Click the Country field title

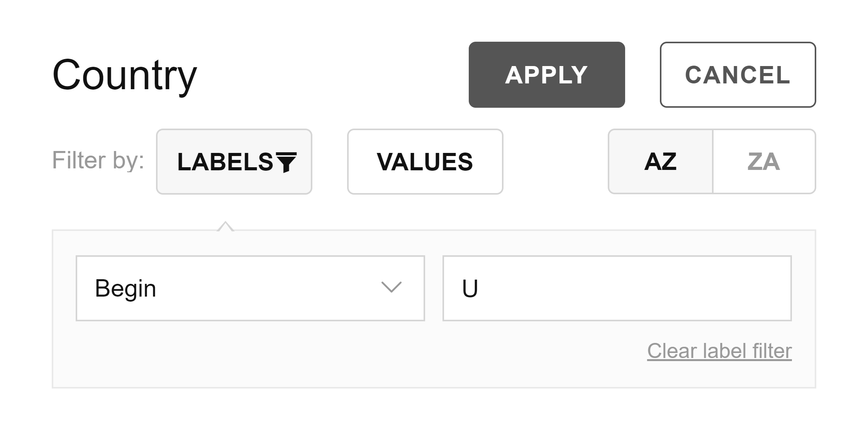click(125, 75)
